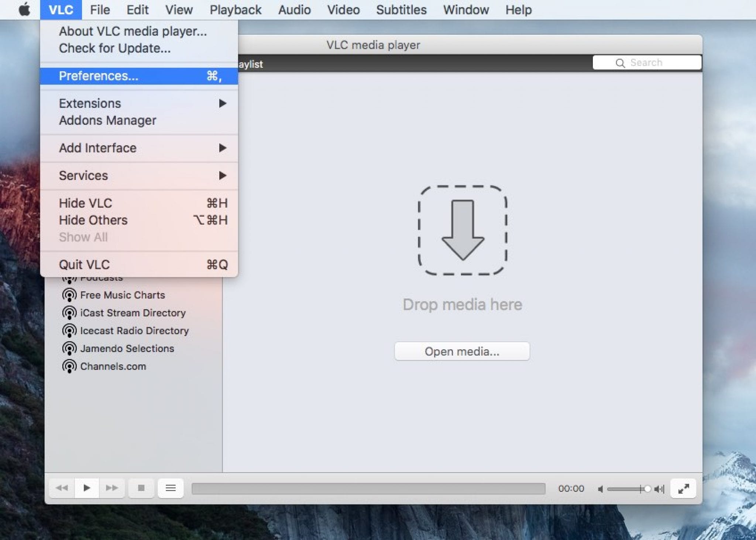Image resolution: width=756 pixels, height=540 pixels.
Task: Select Preferences from the VLC menu
Action: coord(98,75)
